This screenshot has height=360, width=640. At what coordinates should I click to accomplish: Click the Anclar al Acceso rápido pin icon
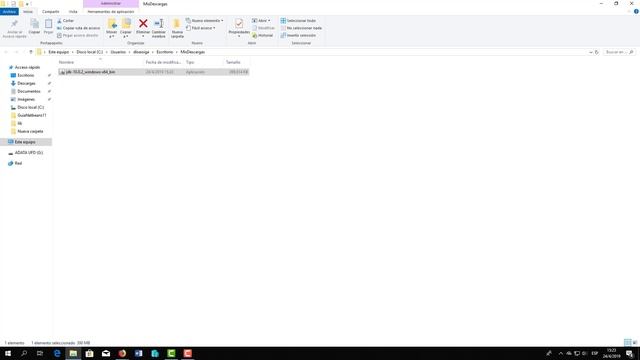coord(14,24)
